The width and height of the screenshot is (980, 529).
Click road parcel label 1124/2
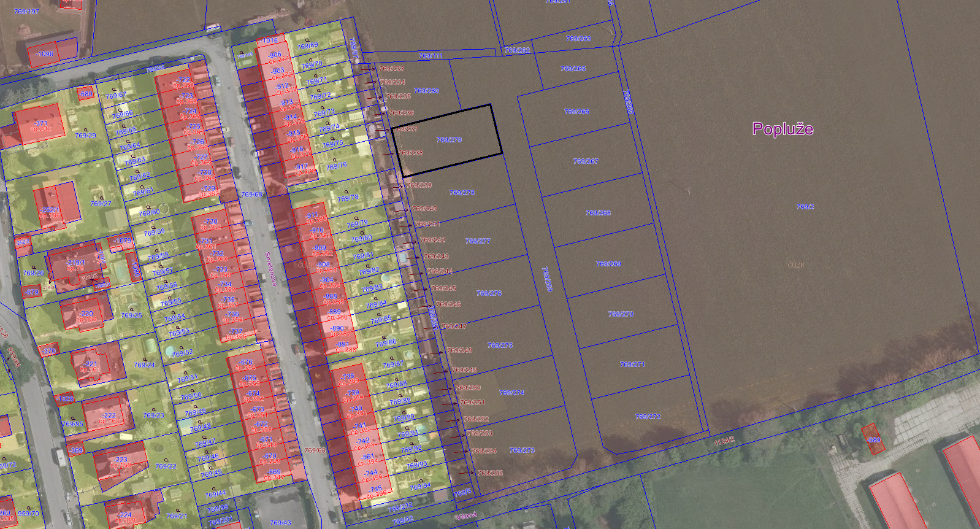(724, 441)
